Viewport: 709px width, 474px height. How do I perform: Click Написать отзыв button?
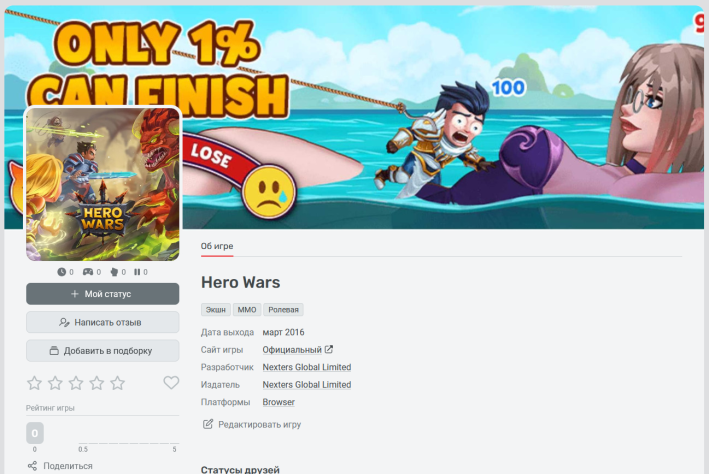pos(103,322)
